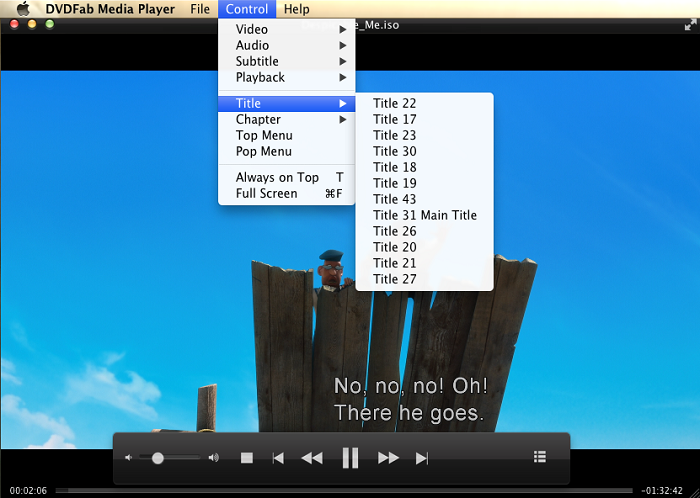The width and height of the screenshot is (700, 498).
Task: Expand the Subtitle submenu
Action: tap(287, 62)
